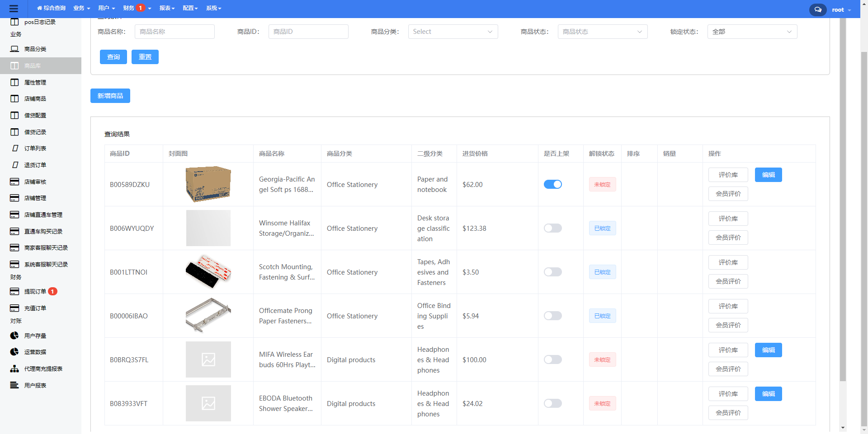Image resolution: width=868 pixels, height=434 pixels.
Task: Click the Scotch Mounting cover thumbnail
Action: pyautogui.click(x=208, y=272)
